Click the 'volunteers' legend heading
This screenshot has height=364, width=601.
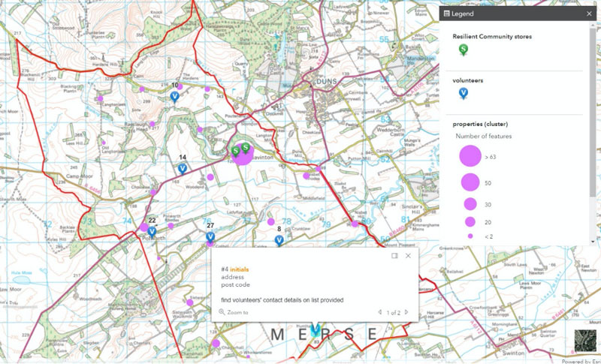tap(467, 81)
